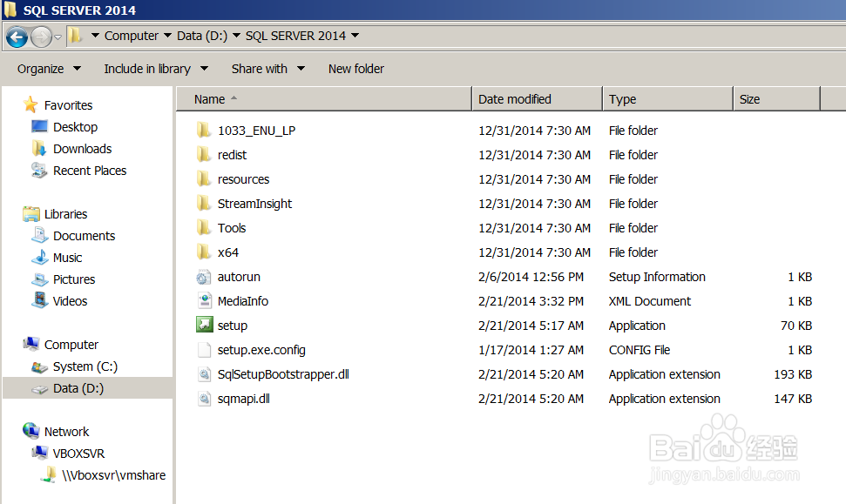Click date 1/17/2014 1:27 AM
This screenshot has height=504, width=846.
(531, 350)
